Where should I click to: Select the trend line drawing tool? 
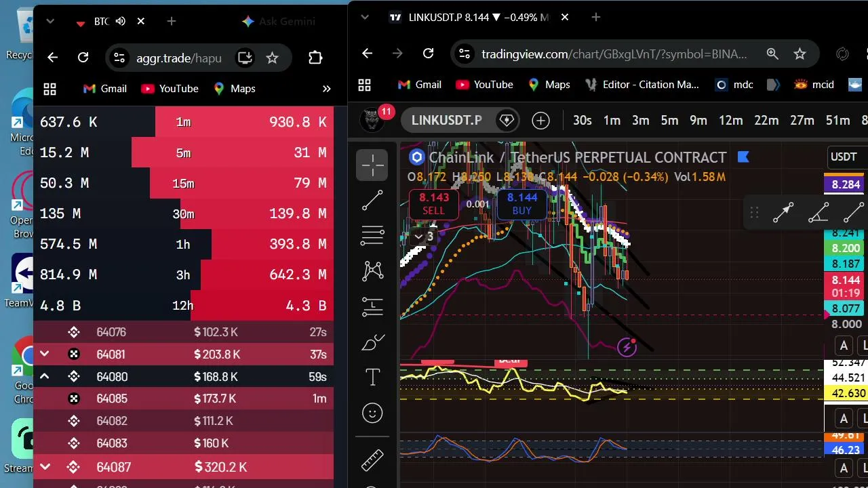click(x=372, y=200)
